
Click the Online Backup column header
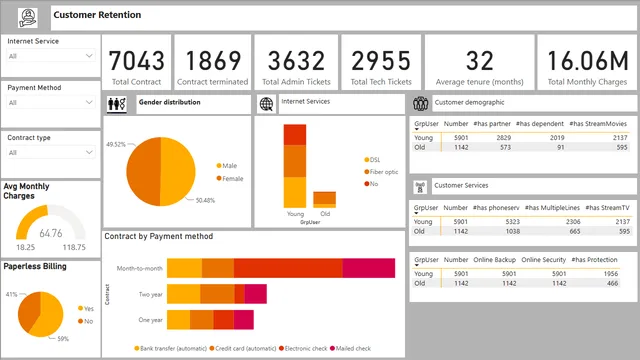point(494,260)
